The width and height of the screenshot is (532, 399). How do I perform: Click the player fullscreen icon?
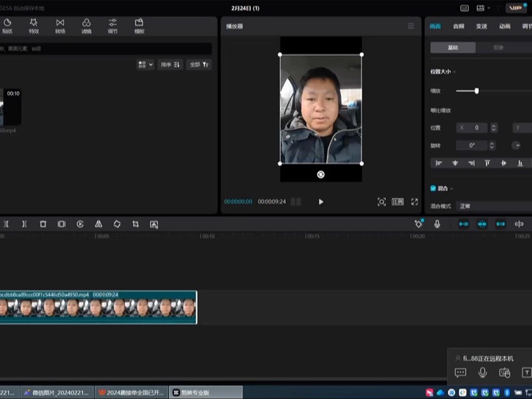tap(414, 202)
